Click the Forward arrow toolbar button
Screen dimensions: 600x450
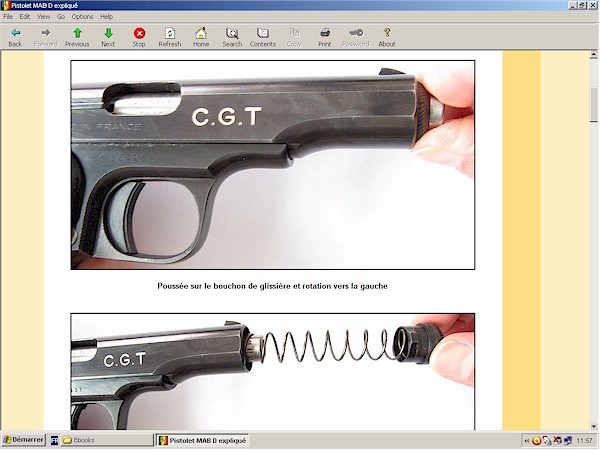pos(46,38)
